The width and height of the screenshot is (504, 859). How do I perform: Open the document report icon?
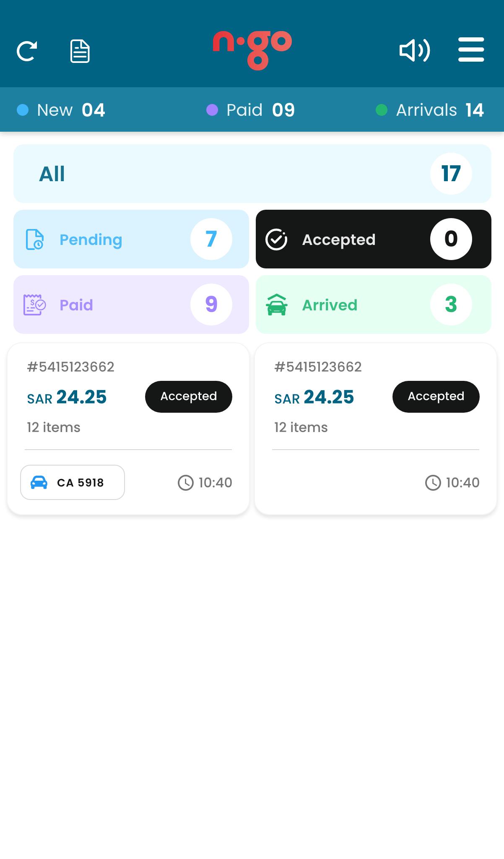click(80, 51)
